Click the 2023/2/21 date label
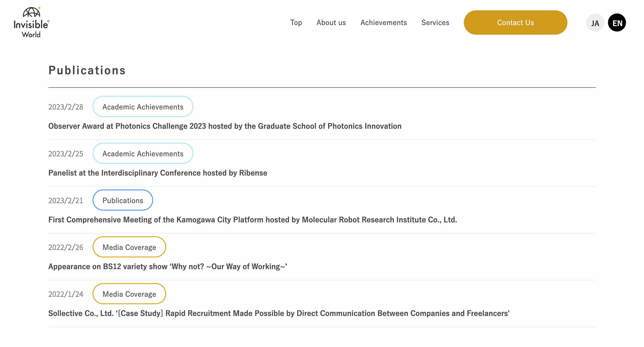Viewport: 644px width, 347px height. 66,200
